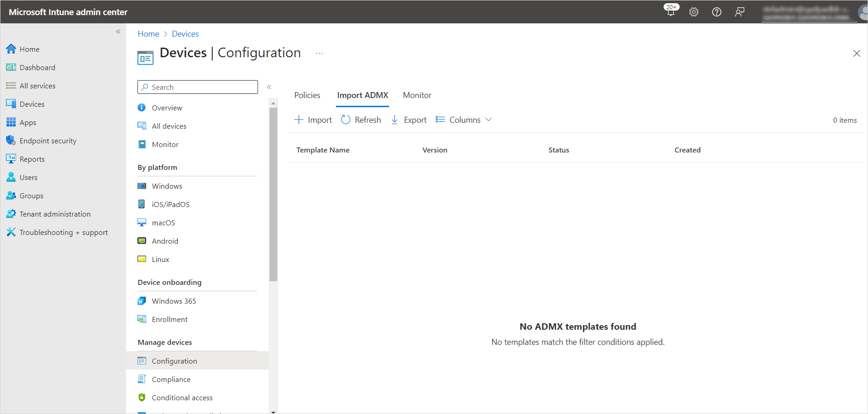Viewport: 868px width, 414px height.
Task: Click the Refresh button
Action: 361,120
